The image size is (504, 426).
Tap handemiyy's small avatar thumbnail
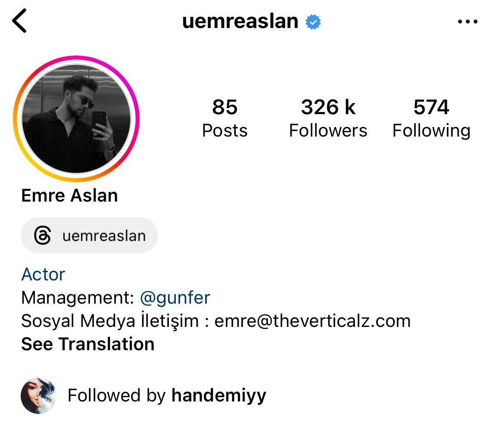click(x=39, y=395)
